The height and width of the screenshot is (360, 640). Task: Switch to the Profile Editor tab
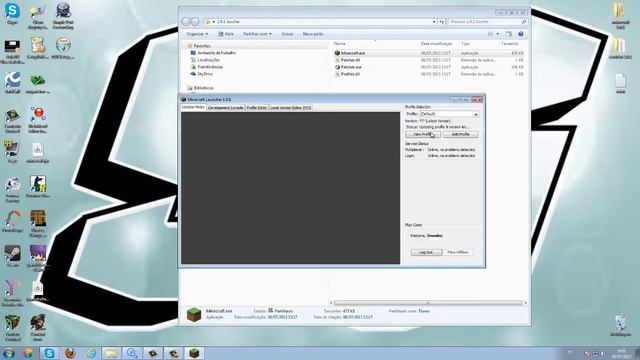pyautogui.click(x=257, y=108)
